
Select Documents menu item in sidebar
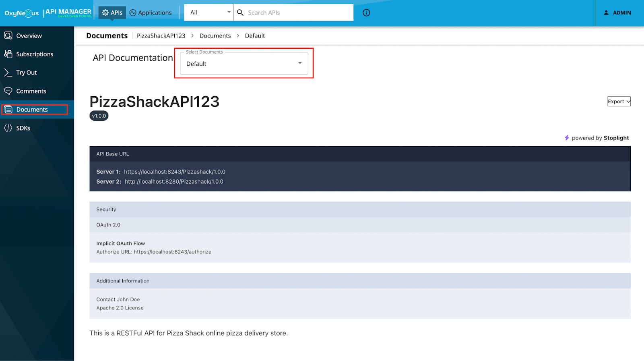click(37, 110)
